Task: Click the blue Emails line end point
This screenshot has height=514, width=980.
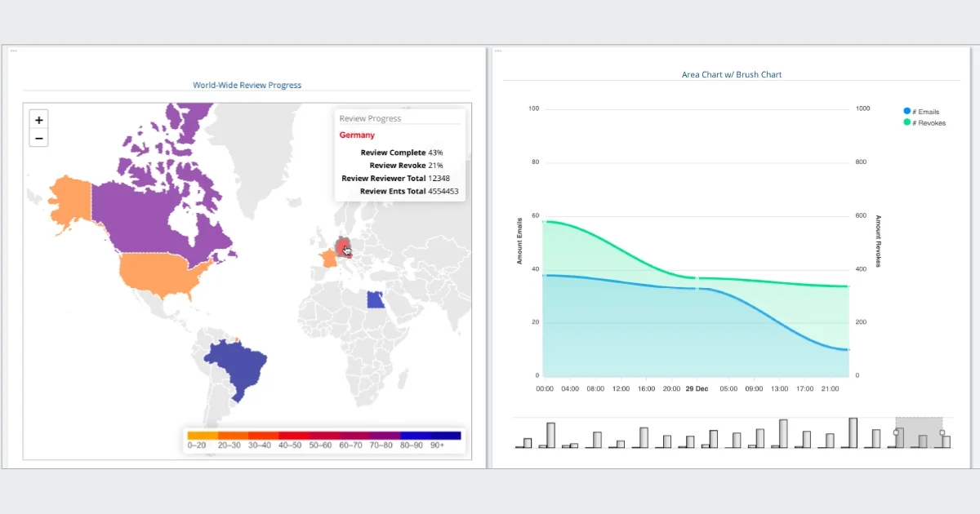Action: 849,350
